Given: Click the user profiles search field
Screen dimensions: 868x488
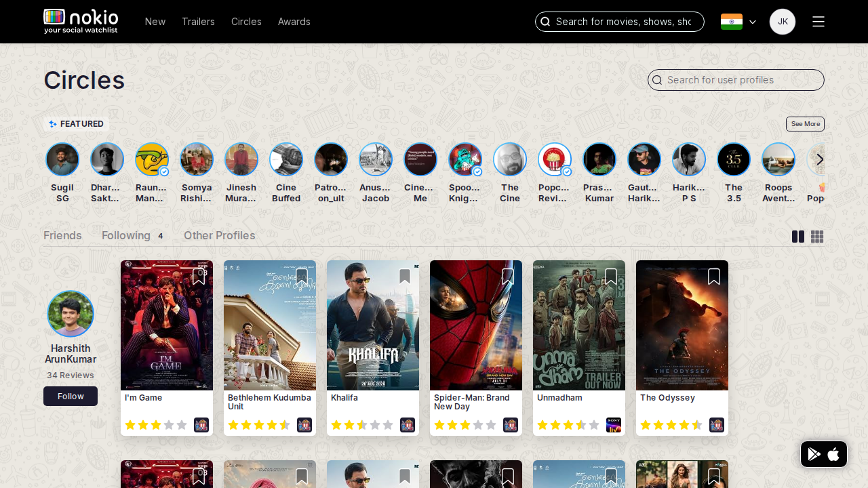Looking at the screenshot, I should click(x=736, y=80).
